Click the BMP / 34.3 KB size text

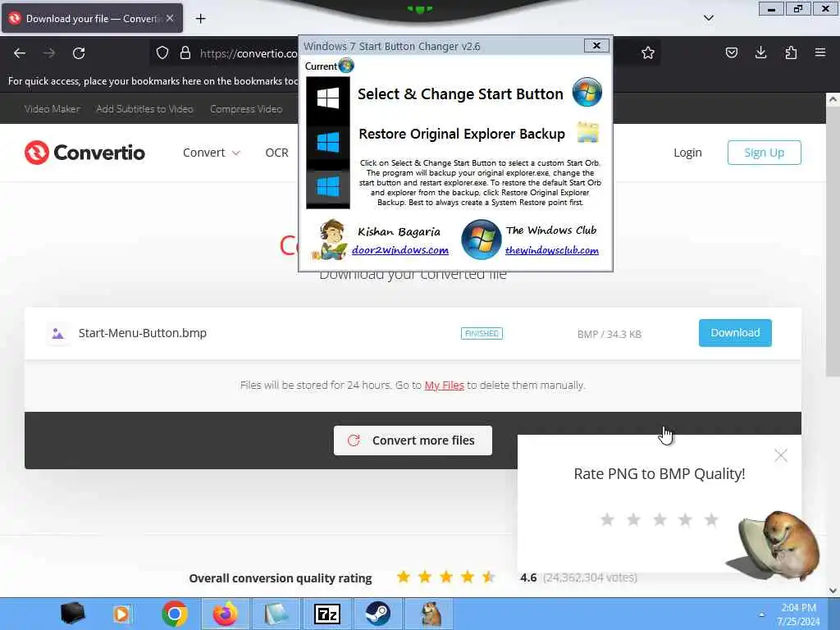(x=609, y=335)
